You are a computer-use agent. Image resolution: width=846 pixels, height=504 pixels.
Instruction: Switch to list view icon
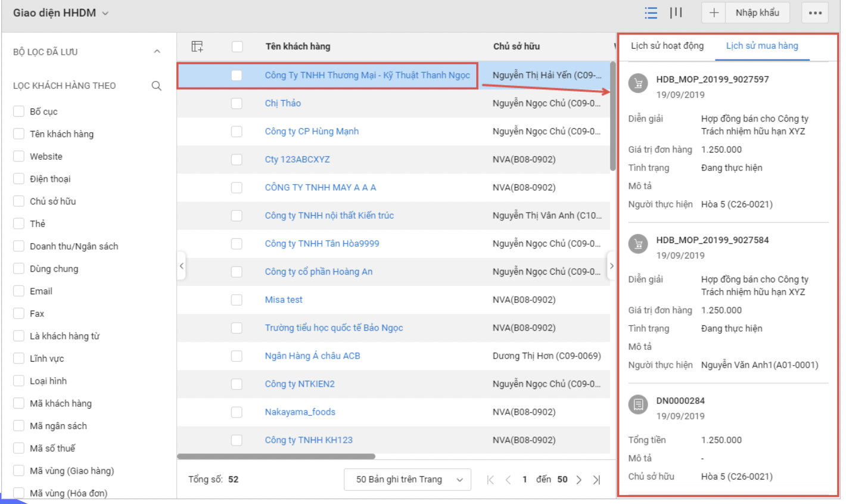click(651, 13)
